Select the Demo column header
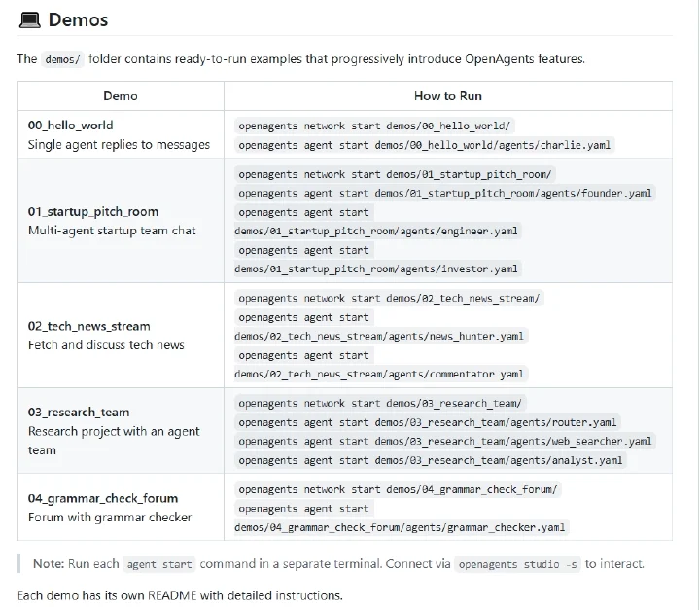700x610 pixels. pos(121,96)
